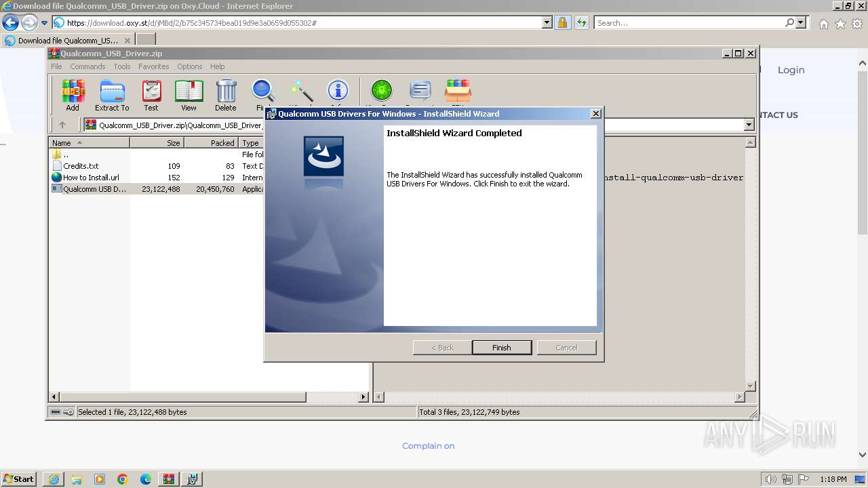
Task: Select Credits.txt in the file list
Action: [81, 166]
